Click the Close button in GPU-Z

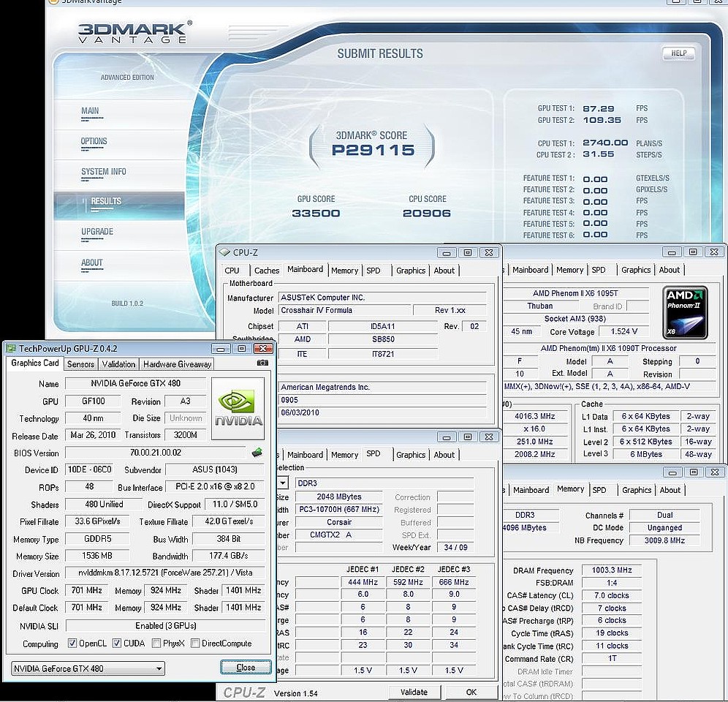tap(246, 667)
